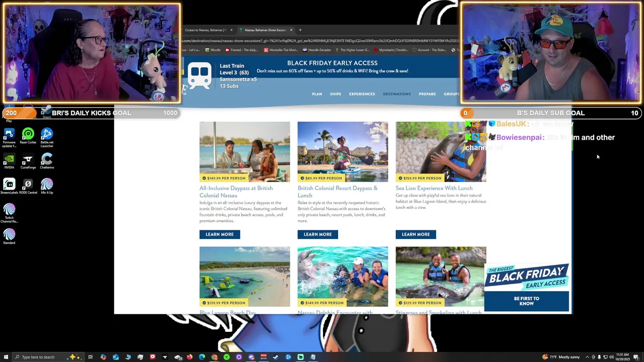
Task: Click the Blue Lagoon Beach Day photo
Action: point(245,277)
